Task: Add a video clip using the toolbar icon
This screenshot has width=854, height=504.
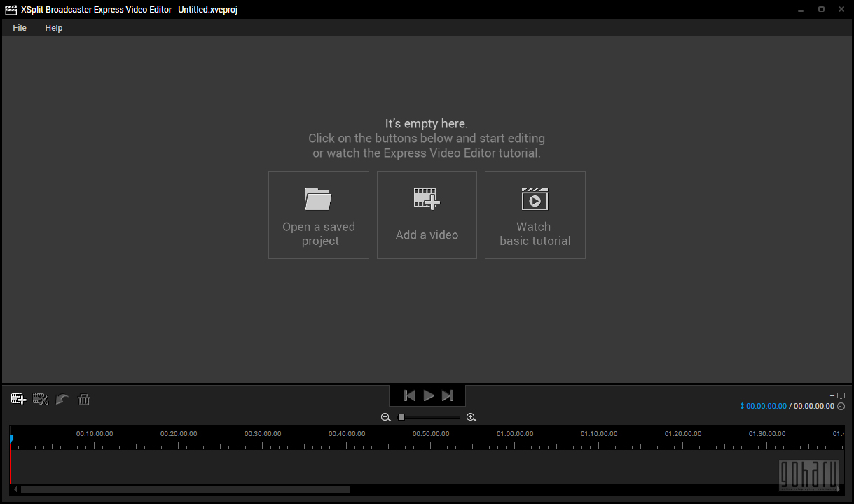Action: pyautogui.click(x=19, y=400)
